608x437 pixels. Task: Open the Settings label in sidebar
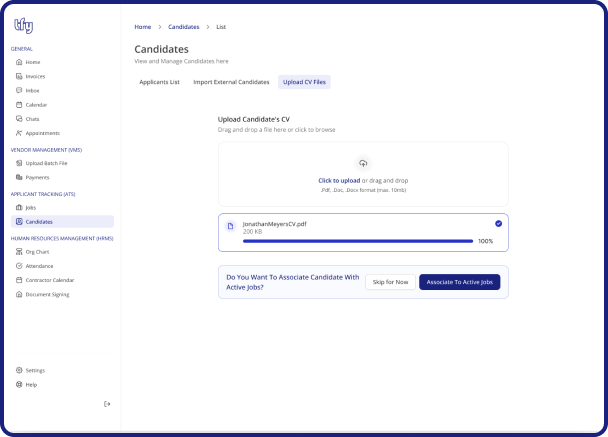[35, 370]
